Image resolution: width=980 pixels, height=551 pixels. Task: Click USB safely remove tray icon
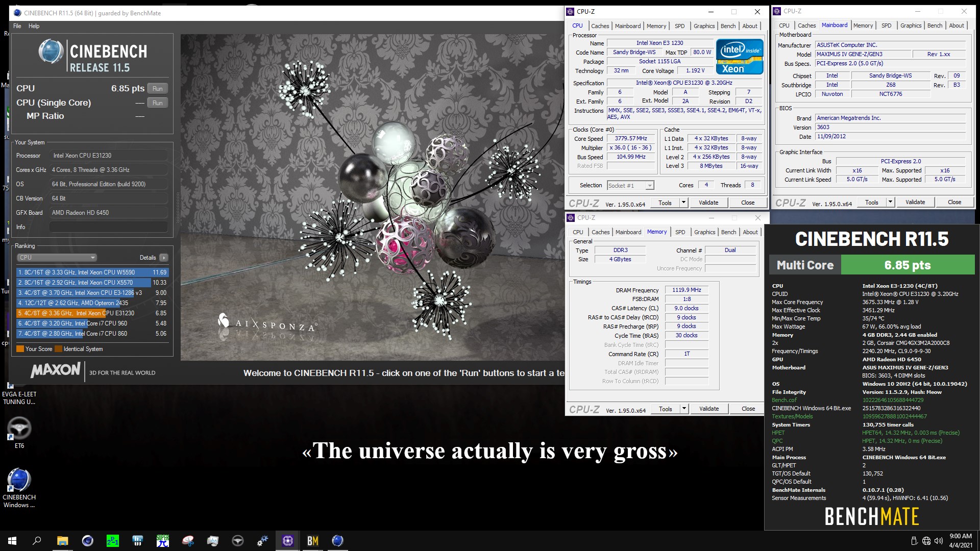[x=914, y=541]
